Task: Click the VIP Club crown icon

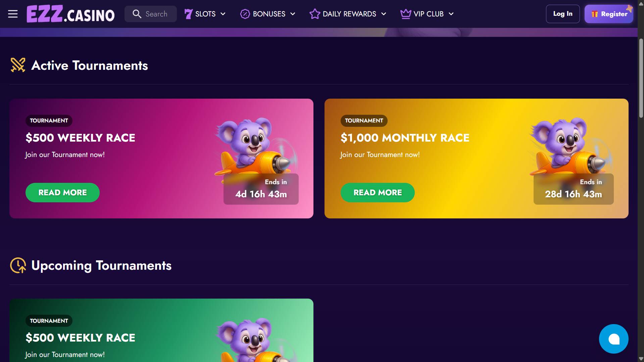Action: [x=406, y=14]
